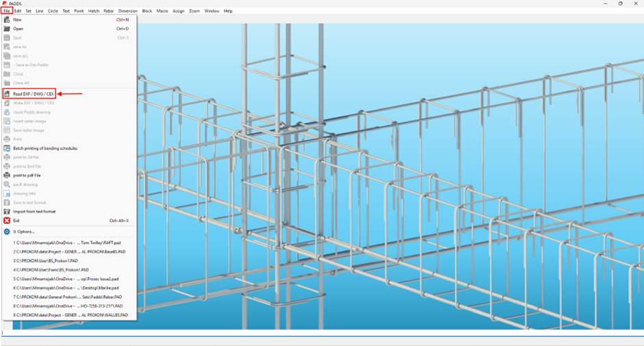The image size is (644, 346).
Task: Click the Batch printing of bending schedules icon
Action: click(x=7, y=149)
